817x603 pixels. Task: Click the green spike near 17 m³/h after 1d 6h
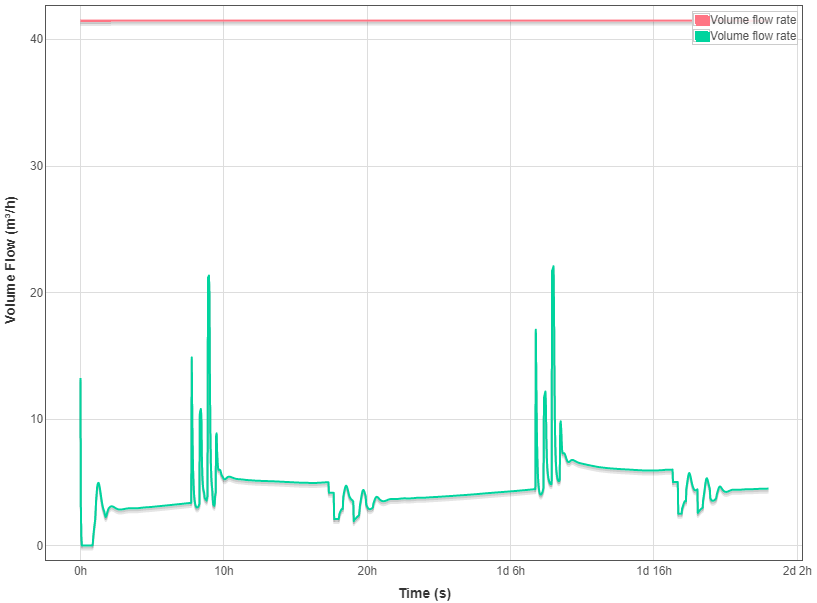click(x=536, y=331)
